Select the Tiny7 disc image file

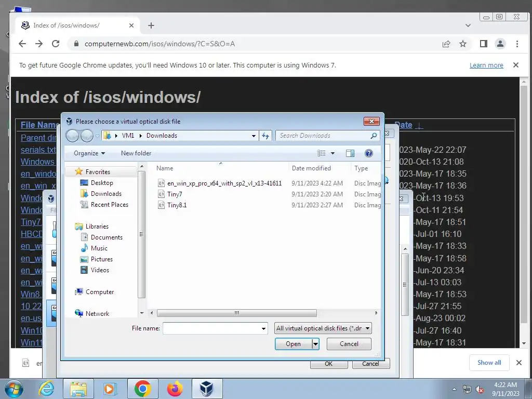pos(170,194)
